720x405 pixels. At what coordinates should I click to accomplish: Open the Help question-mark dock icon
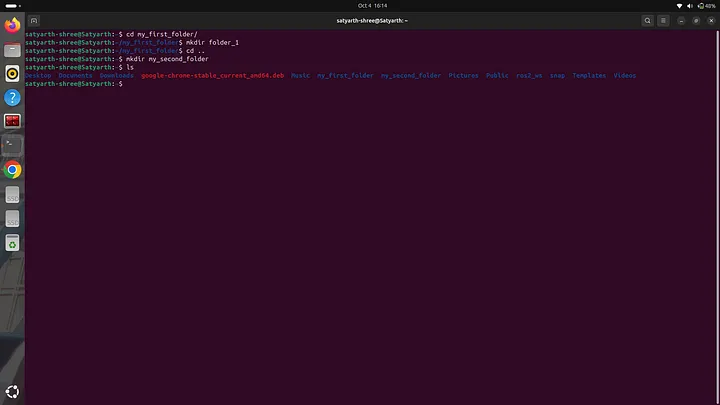(x=12, y=97)
